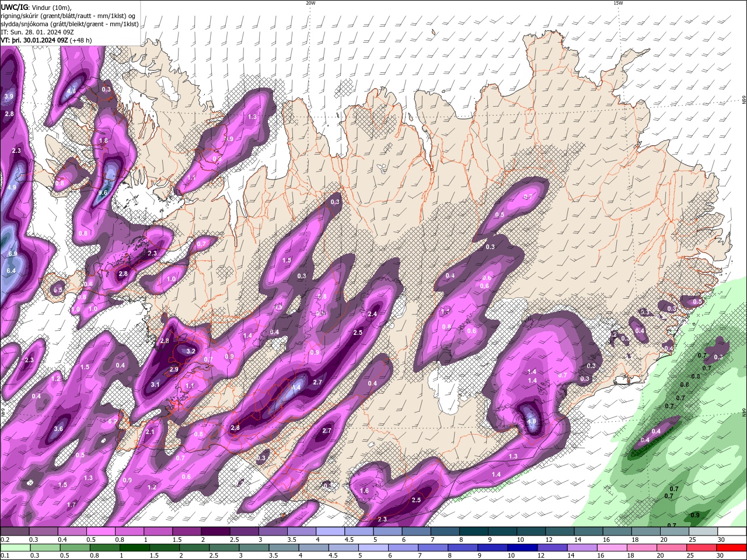Screen dimensions: 747x560
Task: Click the '3.6' precipitation value on the map
Action: point(58,429)
